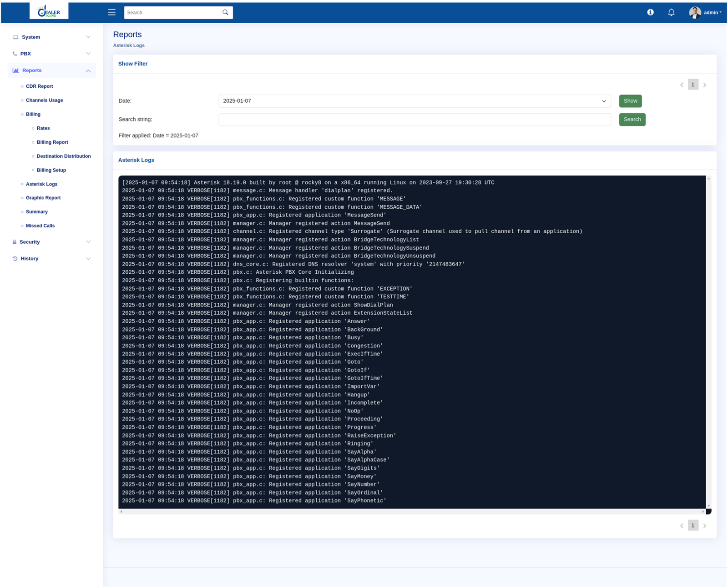
Task: Expand the System menu chevron
Action: point(88,37)
